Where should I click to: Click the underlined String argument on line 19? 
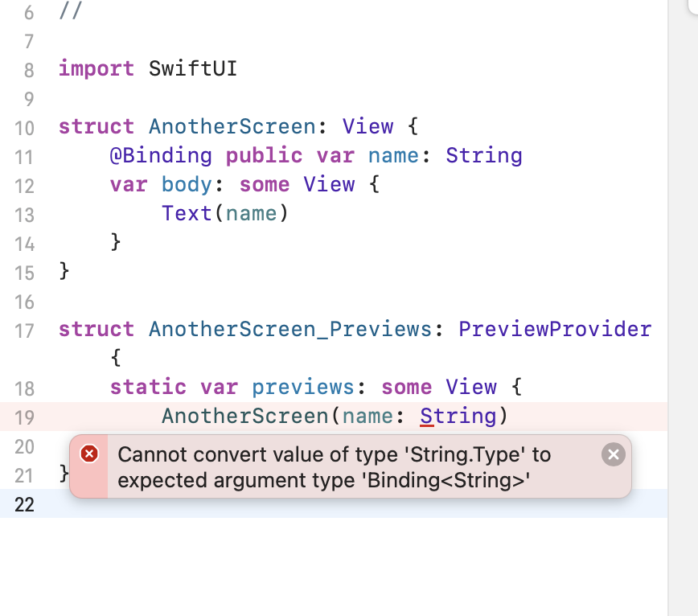click(458, 416)
